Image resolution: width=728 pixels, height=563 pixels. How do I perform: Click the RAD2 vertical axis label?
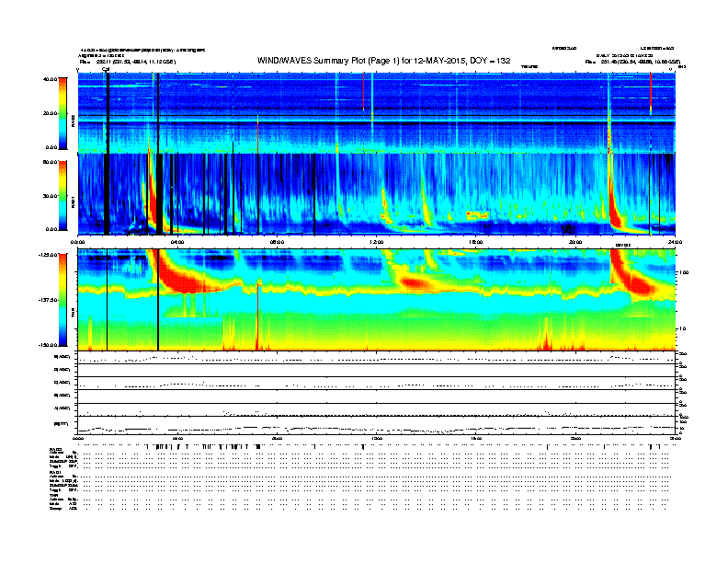coord(73,121)
